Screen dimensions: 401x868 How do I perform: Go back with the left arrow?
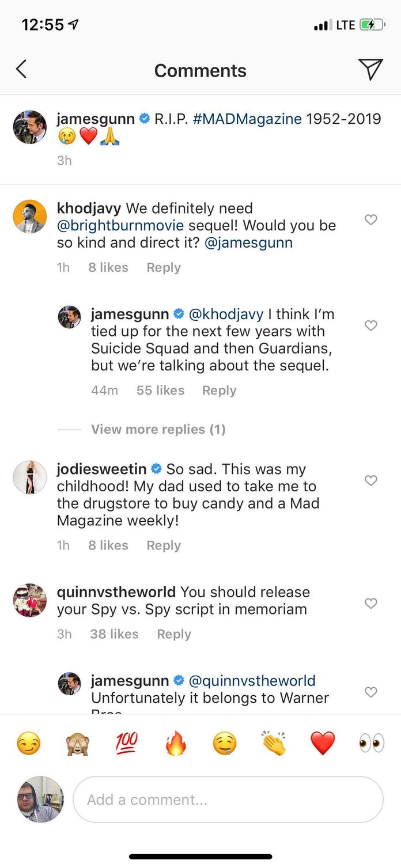pos(21,68)
